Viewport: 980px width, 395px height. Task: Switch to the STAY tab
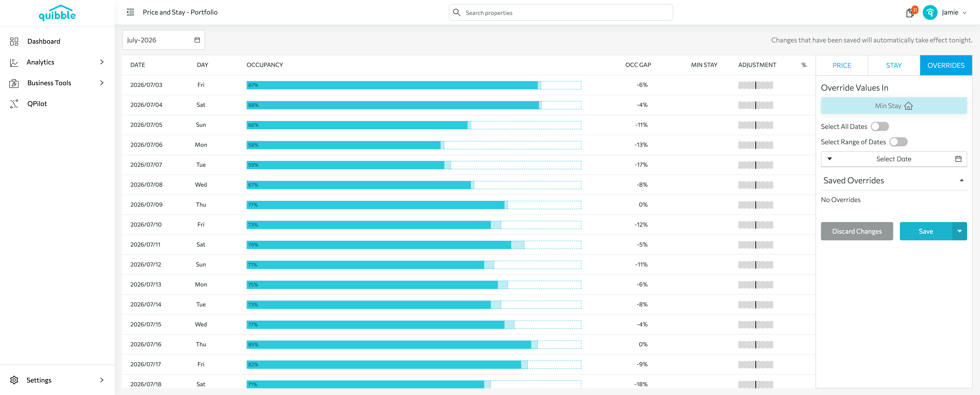click(893, 65)
